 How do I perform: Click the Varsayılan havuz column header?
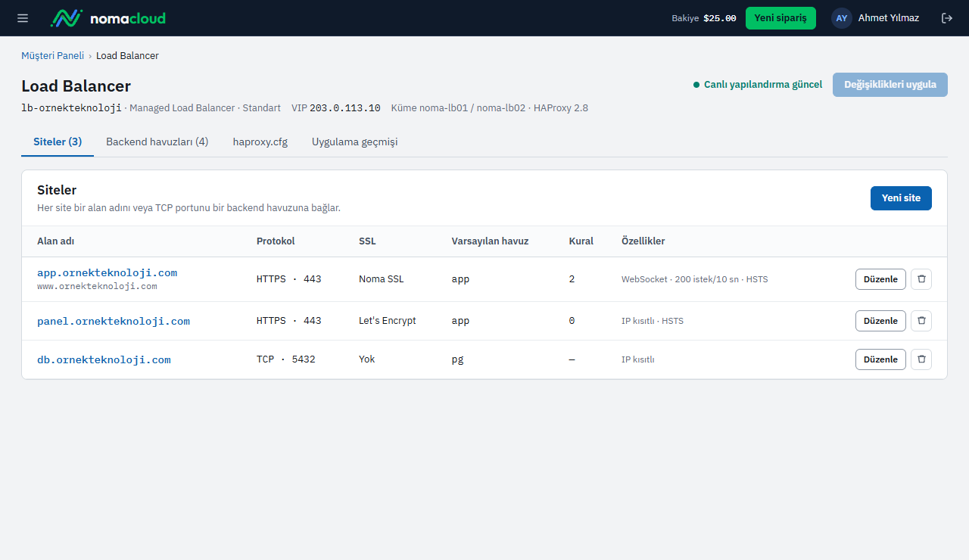click(x=490, y=241)
